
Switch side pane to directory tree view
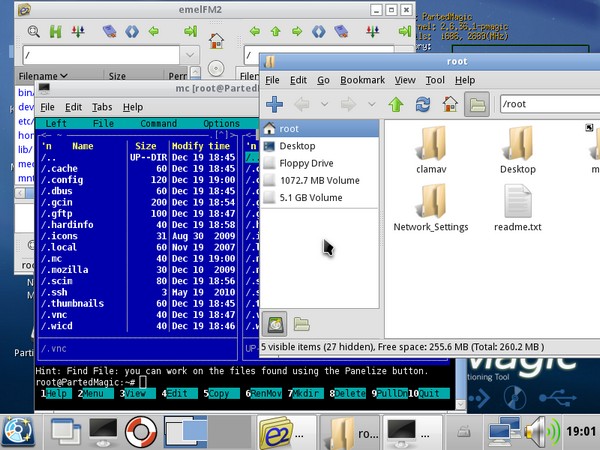coord(301,323)
